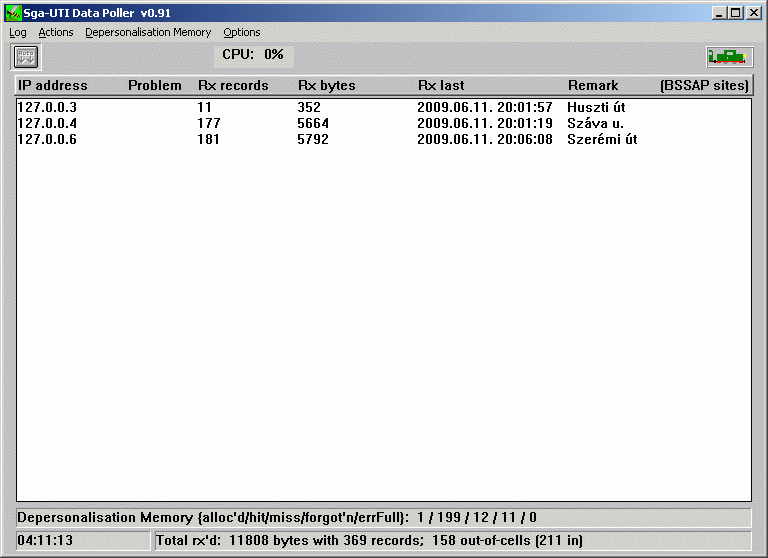Click the Sga-UTI application title icon

click(x=13, y=12)
